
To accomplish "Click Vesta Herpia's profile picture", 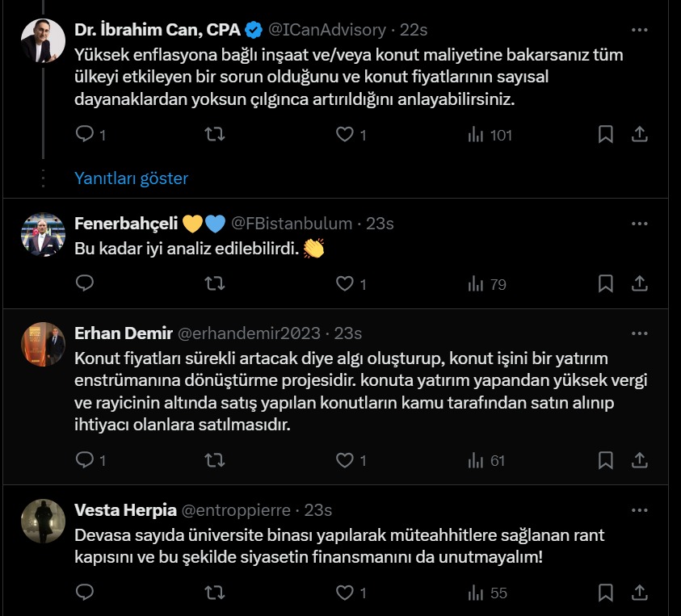I will coord(43,522).
